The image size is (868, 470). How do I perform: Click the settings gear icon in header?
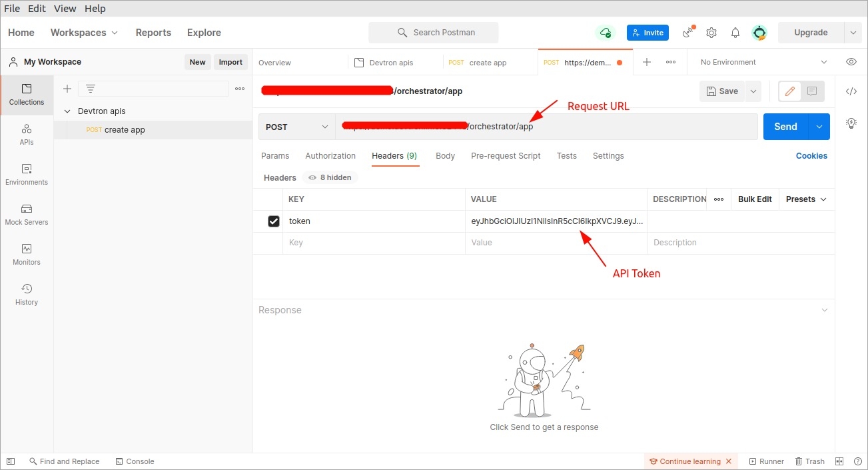click(711, 33)
